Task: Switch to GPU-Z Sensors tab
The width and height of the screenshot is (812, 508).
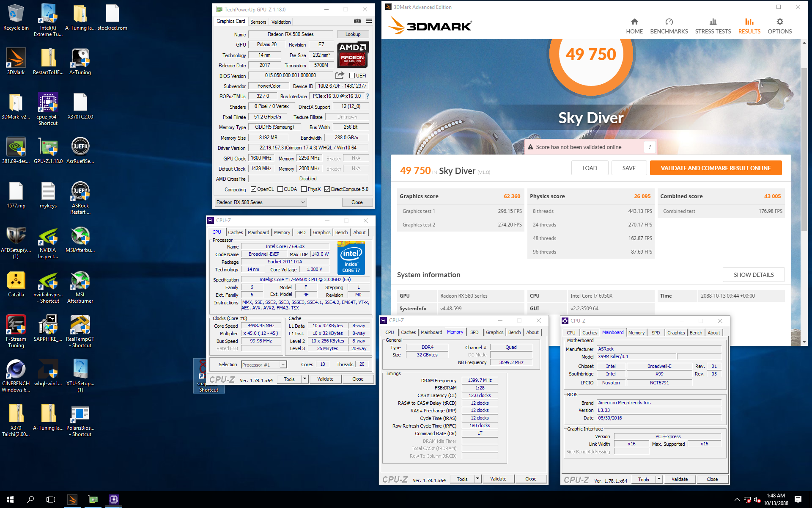Action: (258, 22)
